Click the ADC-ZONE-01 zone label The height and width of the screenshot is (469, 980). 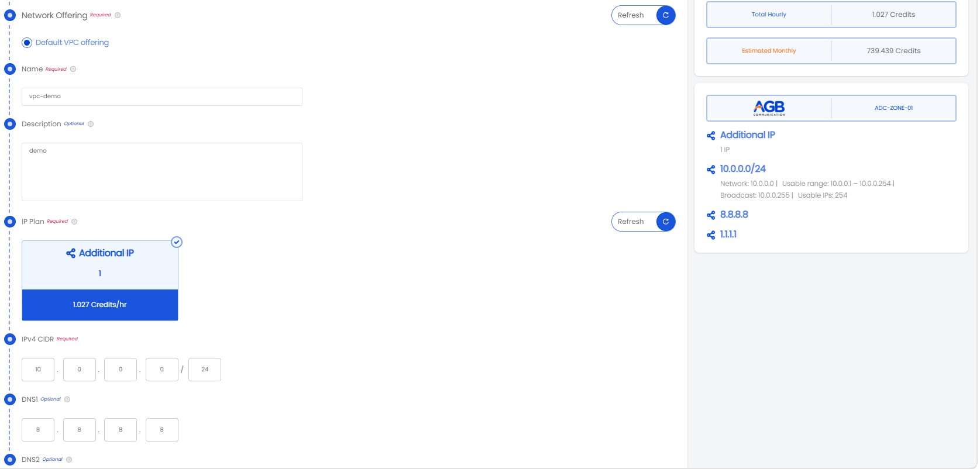click(x=893, y=108)
